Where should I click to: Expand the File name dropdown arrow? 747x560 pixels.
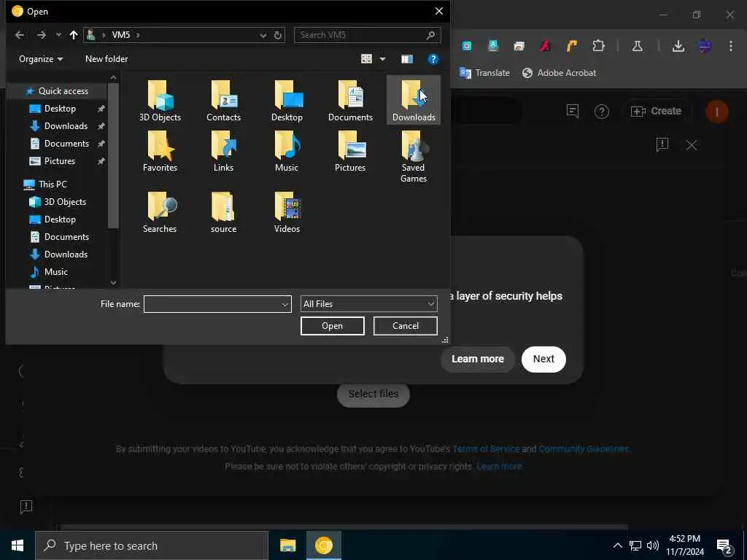click(285, 304)
